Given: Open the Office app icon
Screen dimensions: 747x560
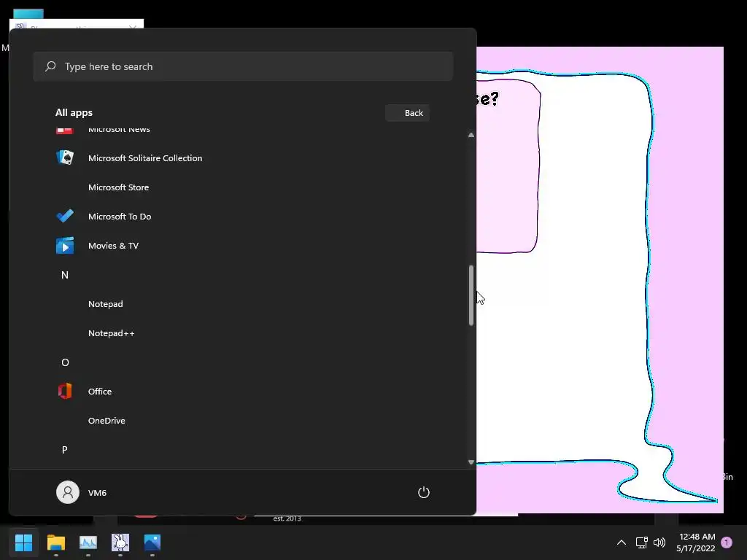Looking at the screenshot, I should 65,392.
